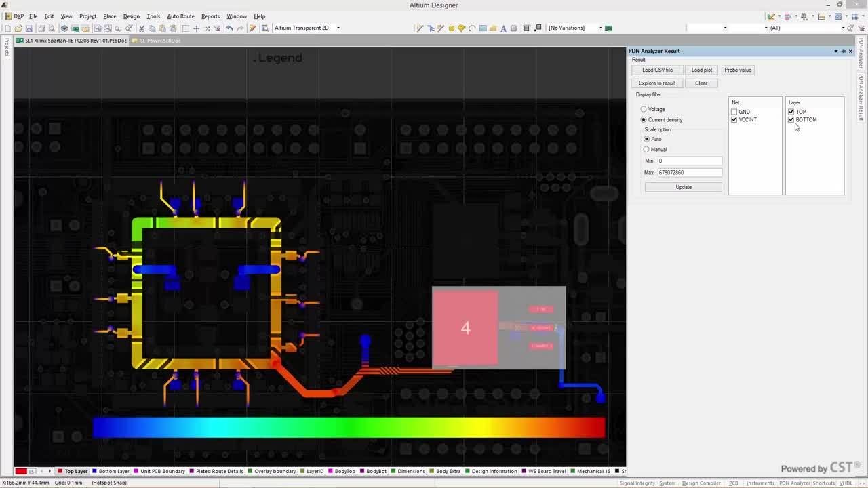Image resolution: width=868 pixels, height=488 pixels.
Task: Choose the Manual scale option
Action: click(646, 150)
